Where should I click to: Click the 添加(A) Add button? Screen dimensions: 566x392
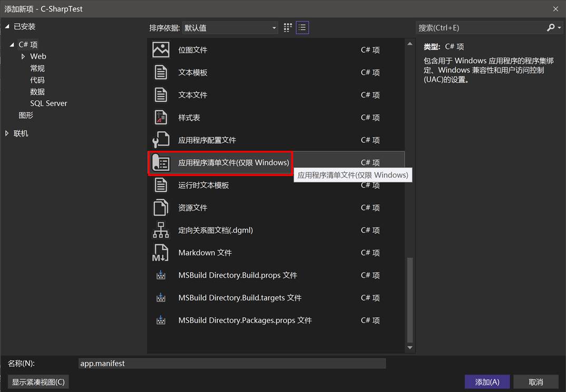coord(486,382)
